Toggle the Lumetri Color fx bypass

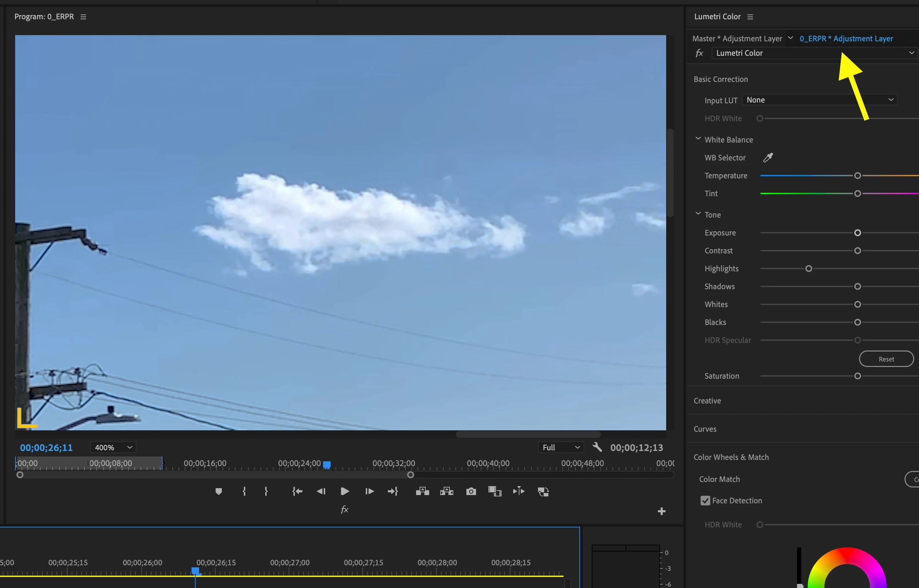(699, 53)
